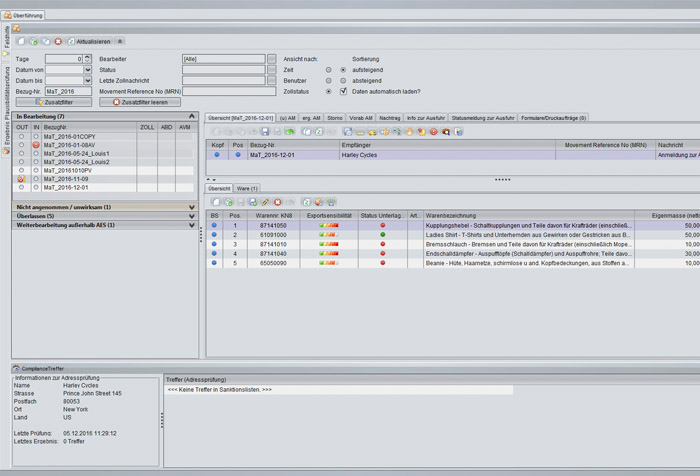Click the yellow note with pin icon
The height and width of the screenshot is (476, 700).
tap(421, 132)
